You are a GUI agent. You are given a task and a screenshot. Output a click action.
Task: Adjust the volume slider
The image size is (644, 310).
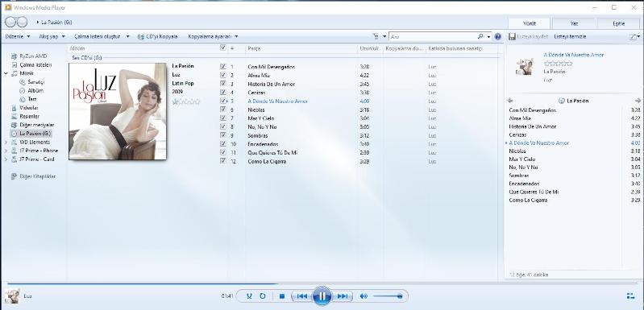point(388,296)
